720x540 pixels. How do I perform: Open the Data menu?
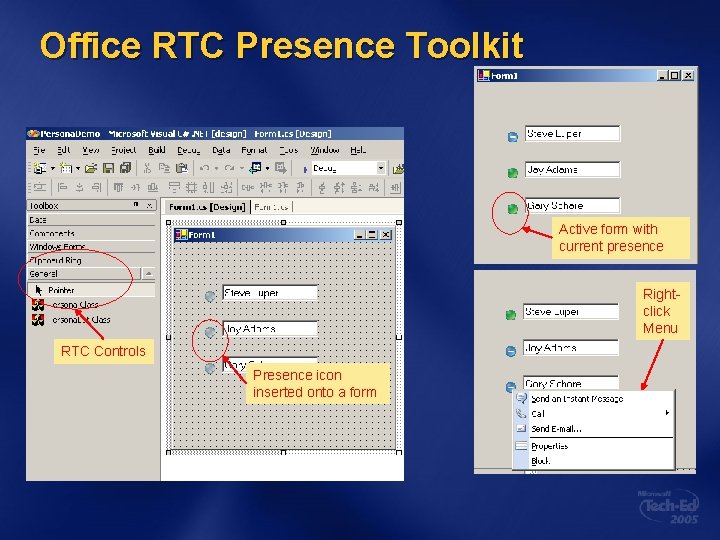coord(221,150)
